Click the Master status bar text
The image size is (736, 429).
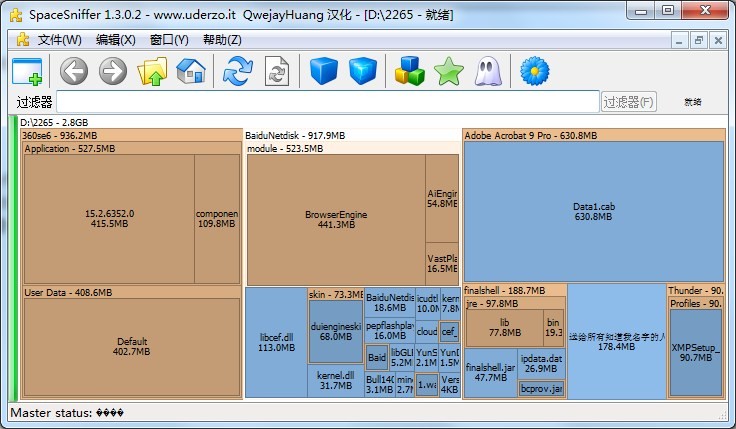[67, 413]
